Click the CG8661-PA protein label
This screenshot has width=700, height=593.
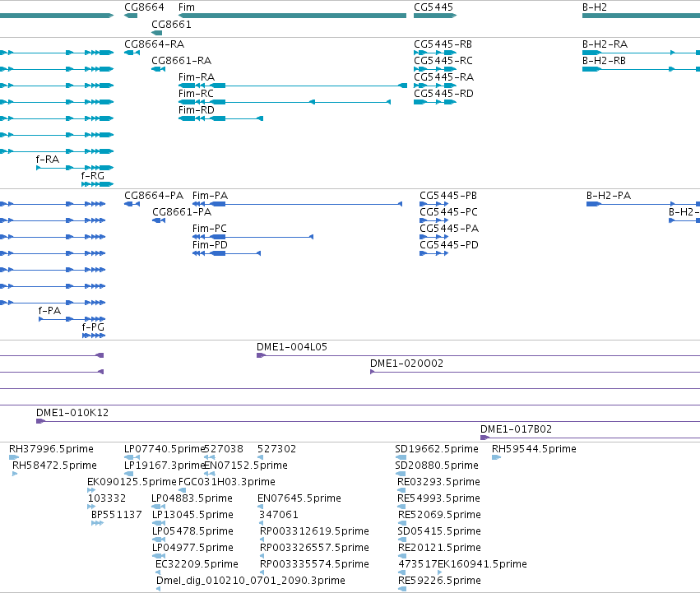pos(182,212)
